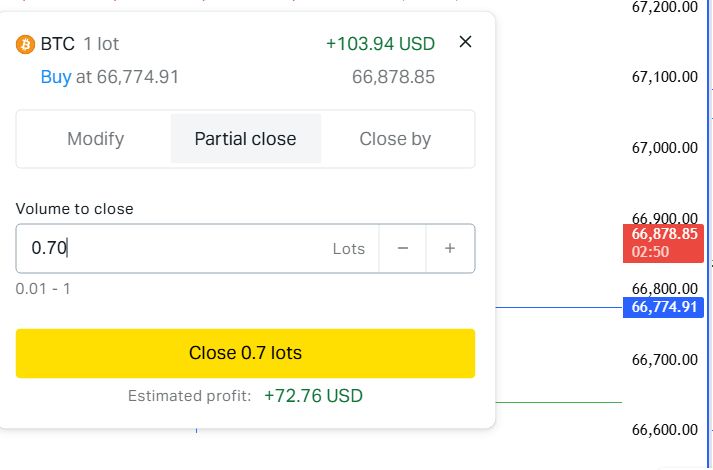
Task: Click the 0.01 - 1 volume range hint
Action: pyautogui.click(x=43, y=289)
